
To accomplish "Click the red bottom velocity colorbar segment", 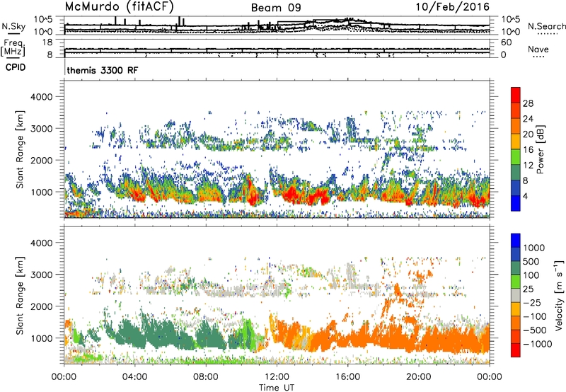I will point(516,350).
